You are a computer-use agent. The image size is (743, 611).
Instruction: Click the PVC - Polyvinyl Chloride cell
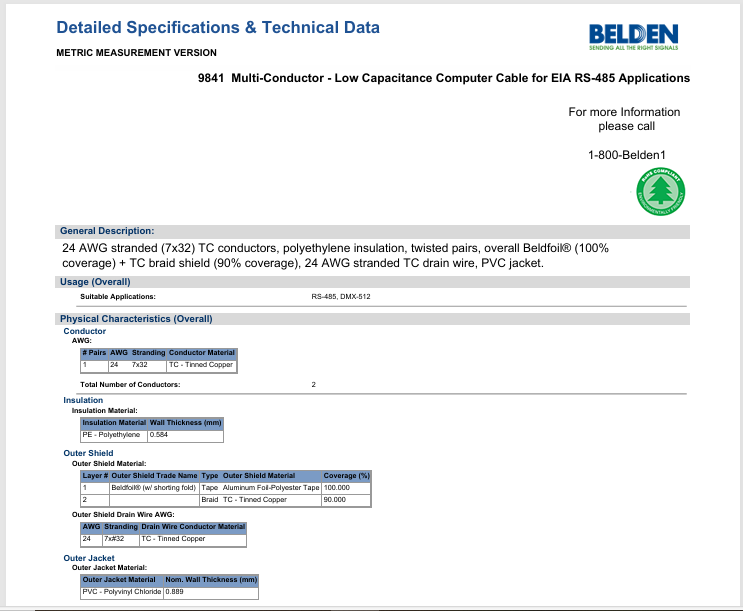tap(121, 592)
